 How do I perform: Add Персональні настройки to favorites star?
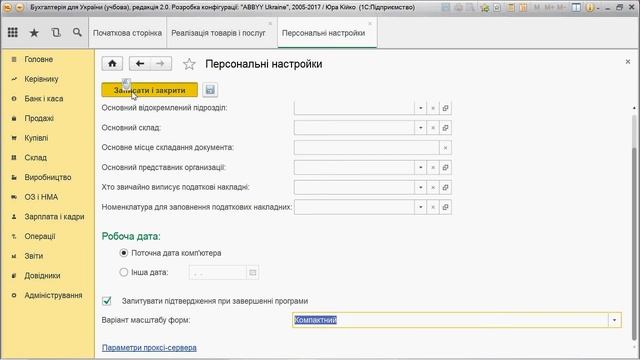pos(189,64)
